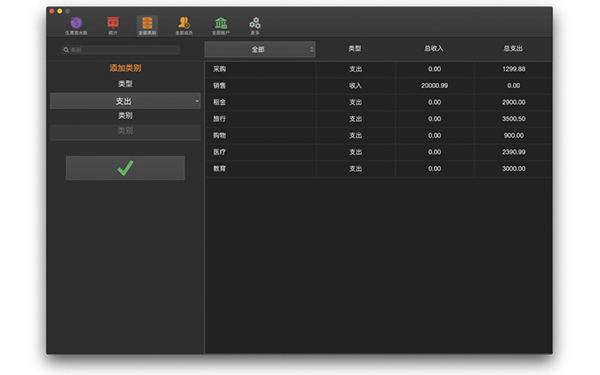Click the red close window button
Screen dimensions: 600x375
52,11
